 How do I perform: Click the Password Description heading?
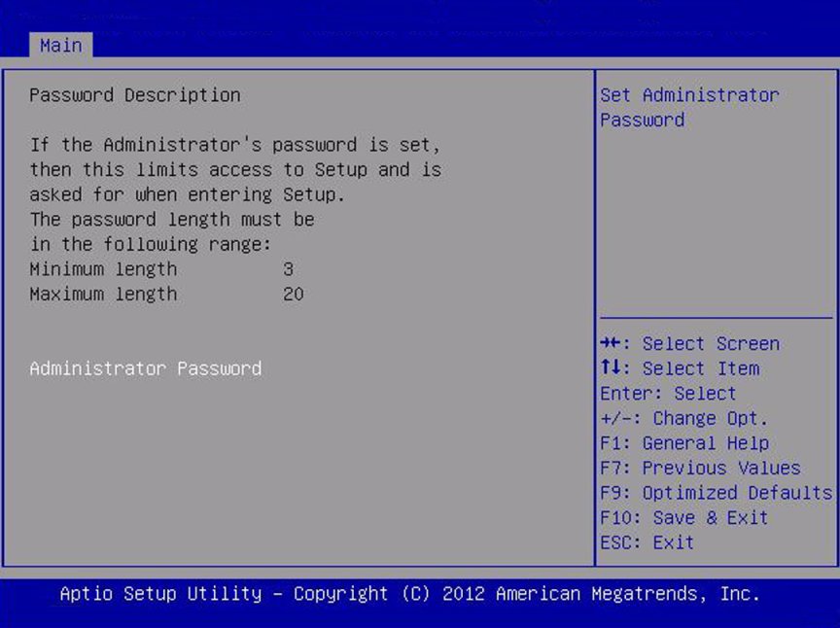(x=134, y=95)
